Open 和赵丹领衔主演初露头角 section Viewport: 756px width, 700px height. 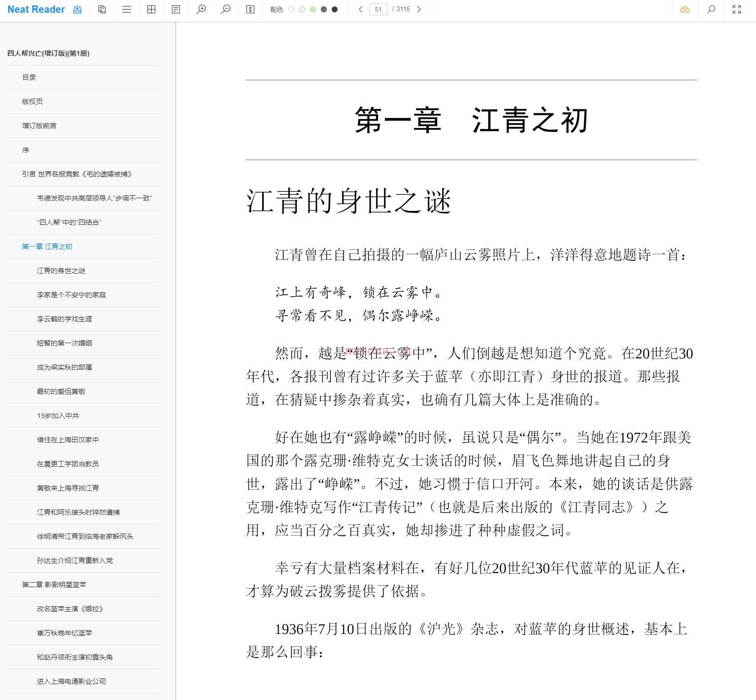point(75,657)
